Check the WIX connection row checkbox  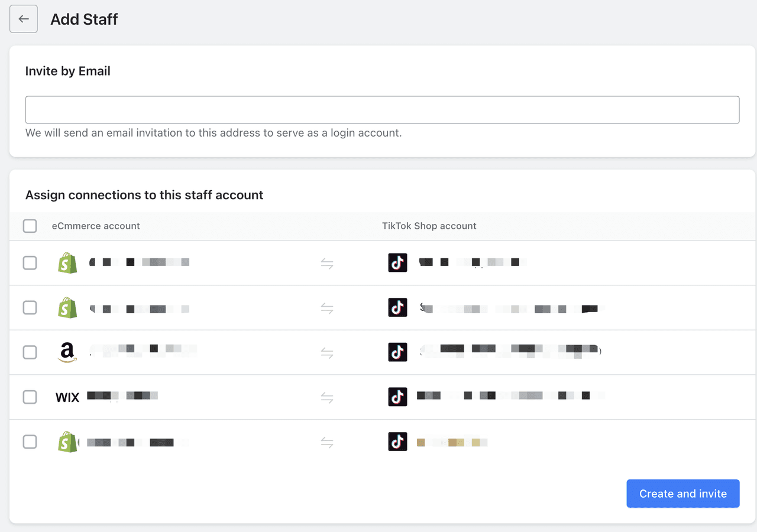pos(30,397)
